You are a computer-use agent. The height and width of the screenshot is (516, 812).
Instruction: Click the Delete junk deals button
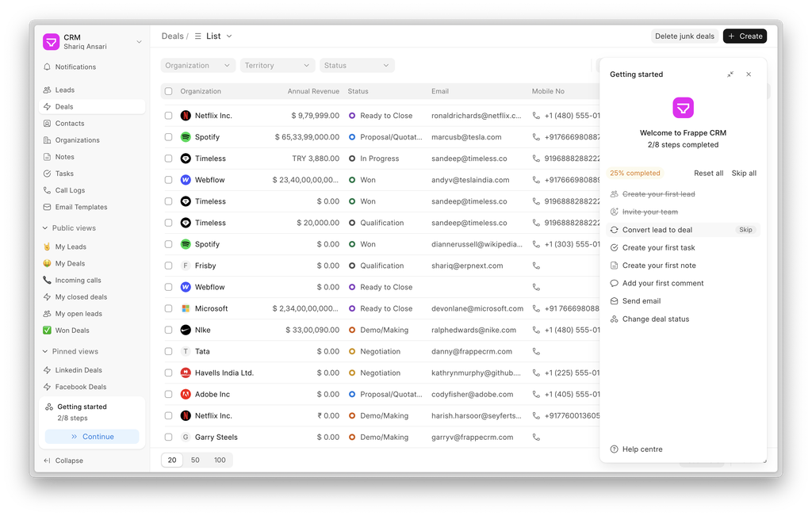pos(684,36)
